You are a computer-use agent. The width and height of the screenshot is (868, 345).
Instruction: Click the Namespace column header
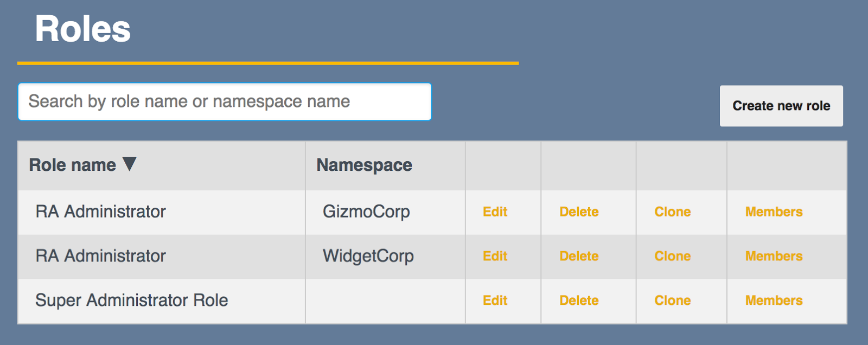pyautogui.click(x=364, y=165)
